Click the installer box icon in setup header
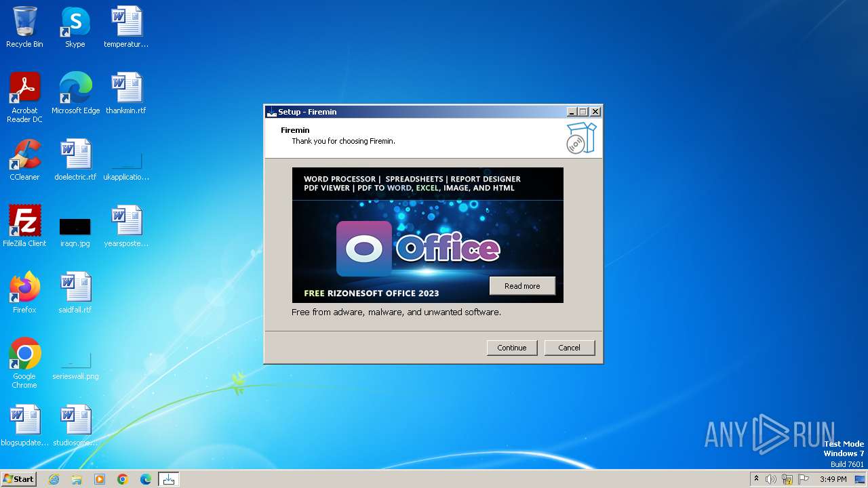 tap(581, 138)
